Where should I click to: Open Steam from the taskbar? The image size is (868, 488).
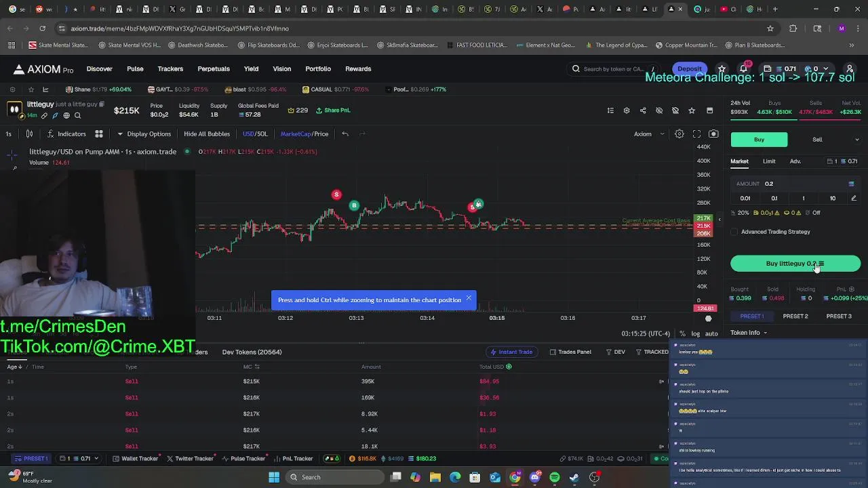[x=574, y=477]
